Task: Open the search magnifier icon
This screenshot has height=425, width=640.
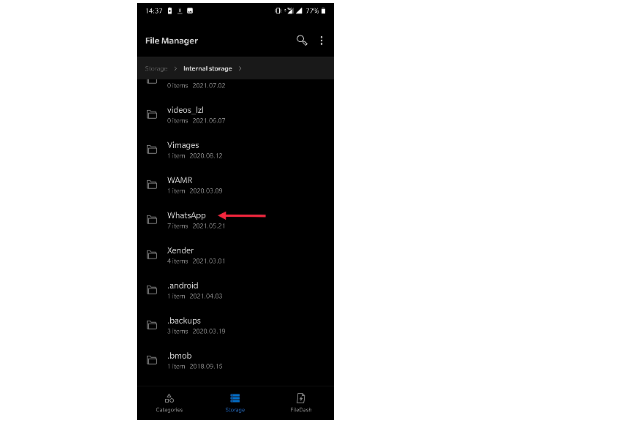Action: click(302, 40)
